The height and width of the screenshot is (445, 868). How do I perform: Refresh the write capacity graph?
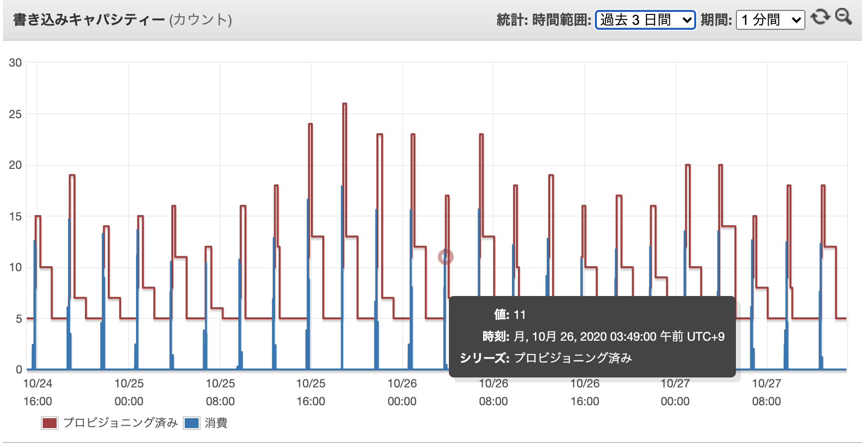pos(820,17)
